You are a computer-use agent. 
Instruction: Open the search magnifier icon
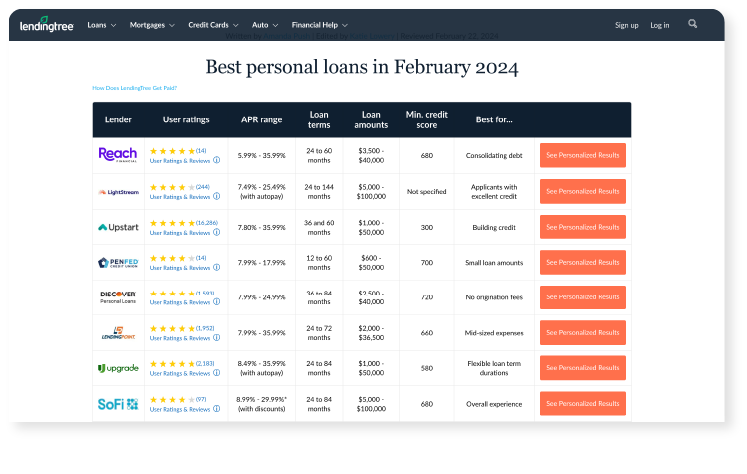click(x=692, y=24)
